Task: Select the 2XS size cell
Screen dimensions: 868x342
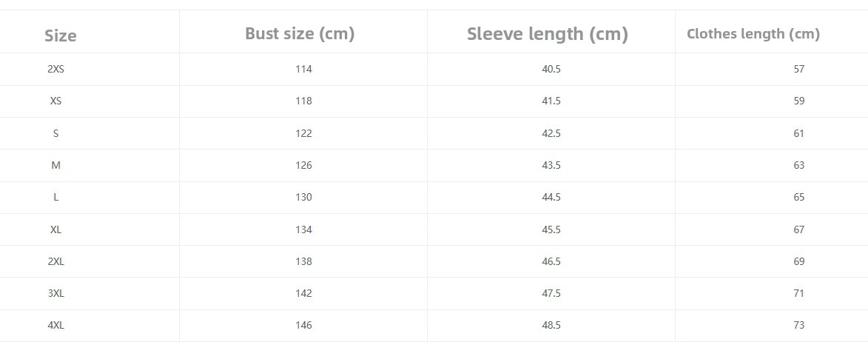Action: (x=55, y=69)
